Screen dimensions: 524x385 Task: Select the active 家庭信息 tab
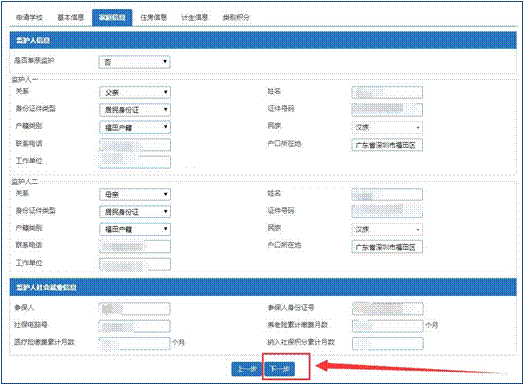pyautogui.click(x=112, y=17)
